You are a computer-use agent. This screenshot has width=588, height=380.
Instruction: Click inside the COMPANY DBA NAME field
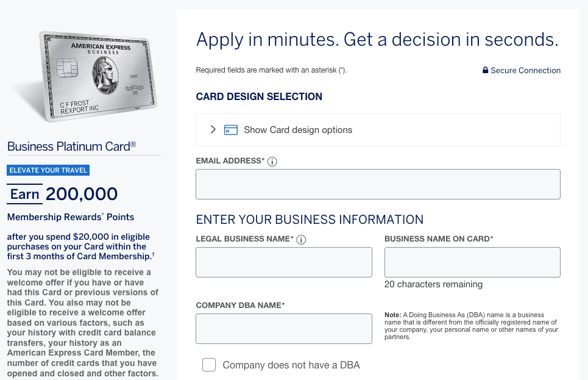pos(283,328)
